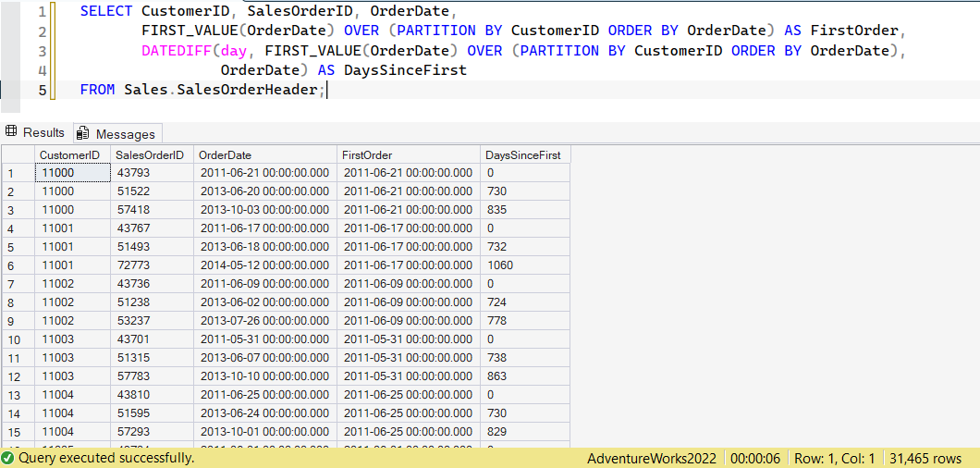Viewport: 980px width, 468px height.
Task: Click cell with SalesOrderID 51522
Action: 152,191
